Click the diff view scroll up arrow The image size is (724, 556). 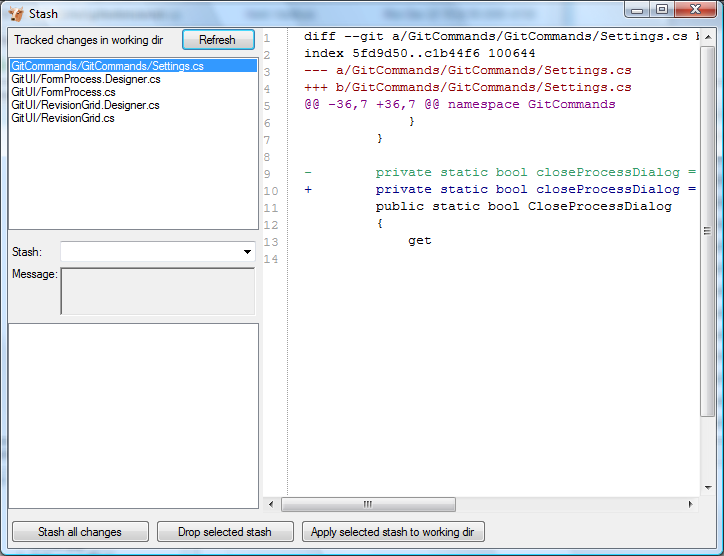pyautogui.click(x=707, y=37)
